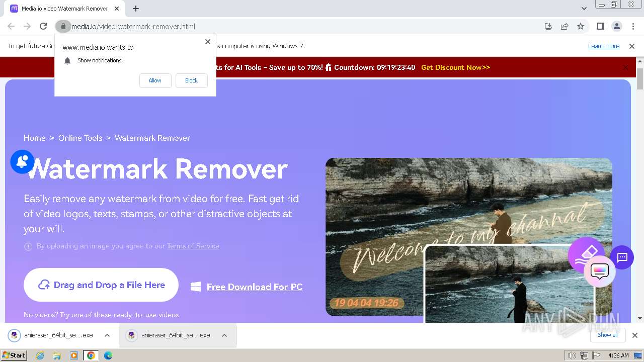Open Chrome three-dot menu
The width and height of the screenshot is (644, 362).
[x=633, y=26]
